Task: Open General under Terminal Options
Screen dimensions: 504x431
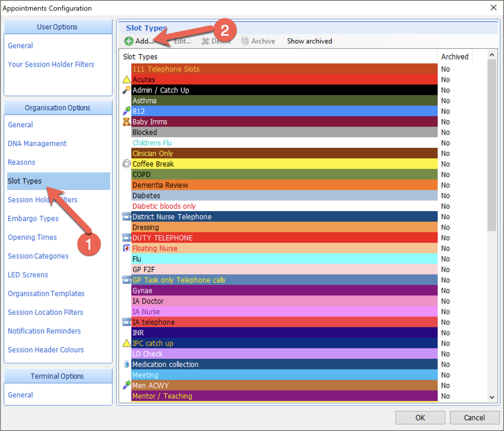Action: tap(21, 395)
